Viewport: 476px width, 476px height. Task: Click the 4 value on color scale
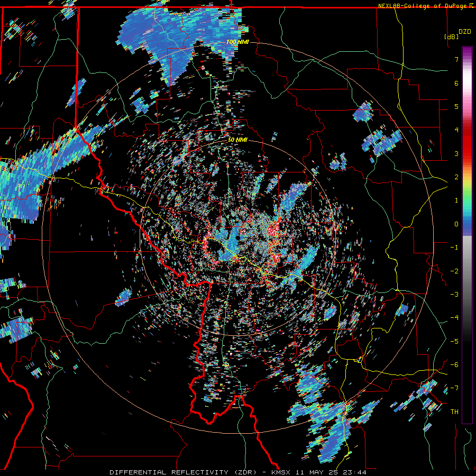[456, 130]
